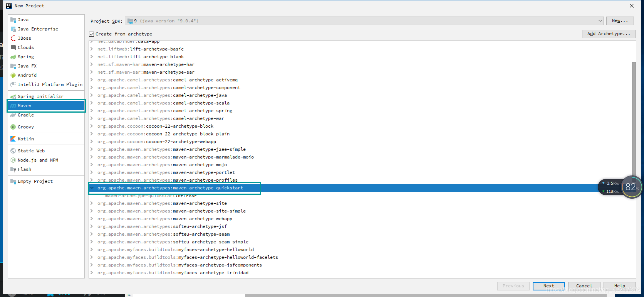Select cocoon-22-archetype-webapp archetype
The width and height of the screenshot is (644, 297).
[157, 142]
